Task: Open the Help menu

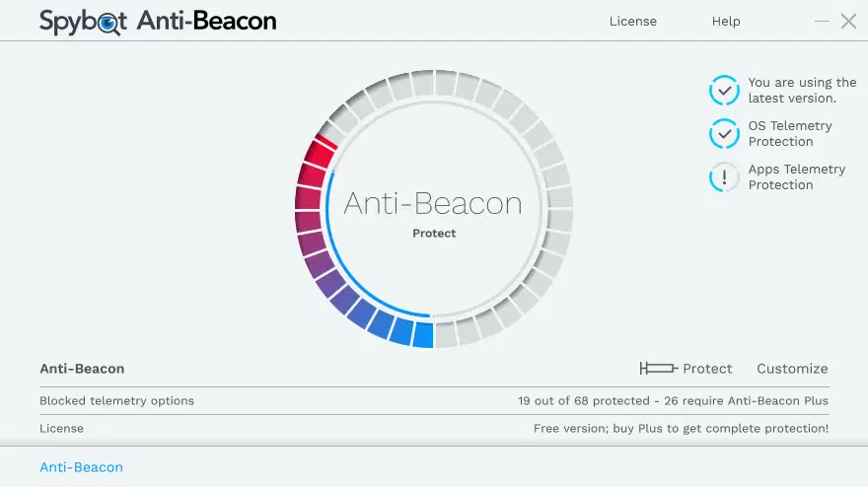Action: [726, 21]
